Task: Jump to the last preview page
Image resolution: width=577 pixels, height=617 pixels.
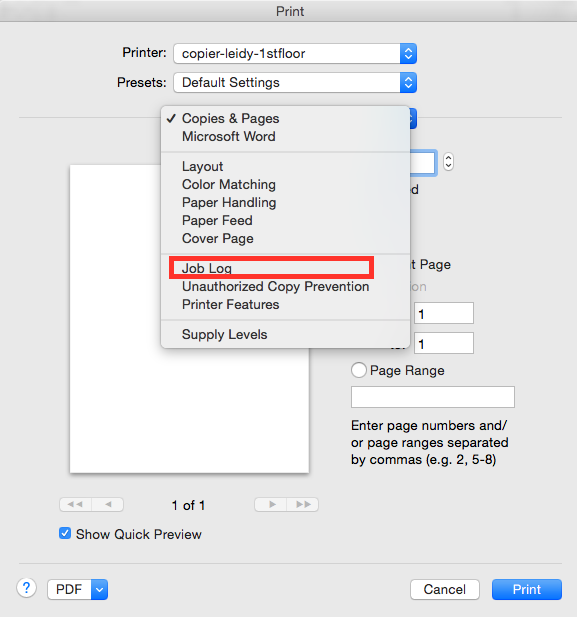Action: 303,504
